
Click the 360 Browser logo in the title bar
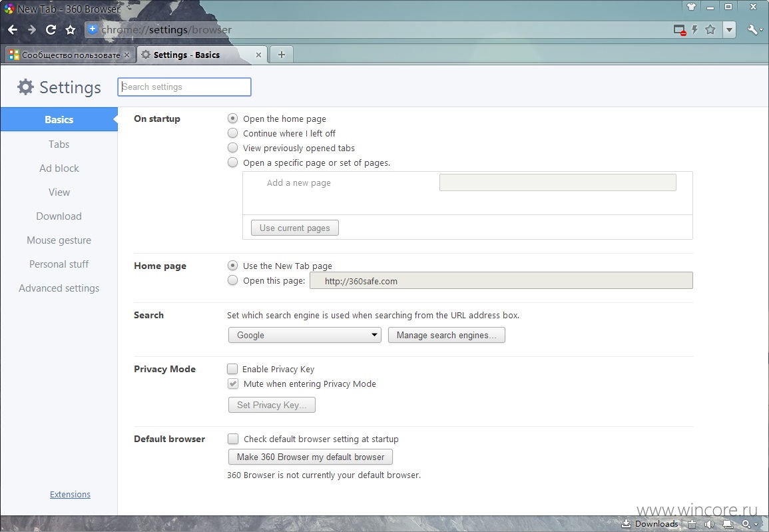(x=9, y=9)
